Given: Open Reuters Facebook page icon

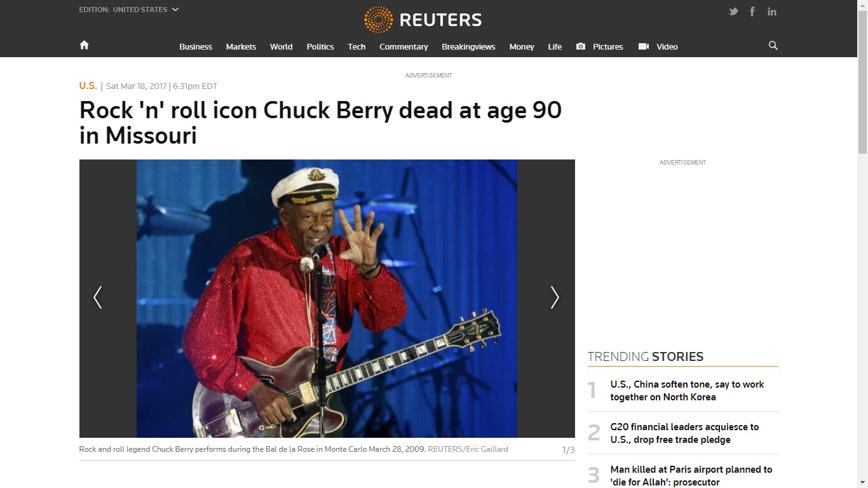Looking at the screenshot, I should (x=752, y=11).
